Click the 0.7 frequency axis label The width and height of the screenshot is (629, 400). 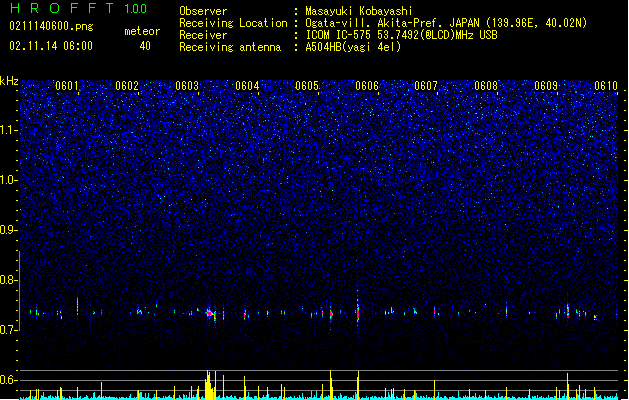click(8, 330)
